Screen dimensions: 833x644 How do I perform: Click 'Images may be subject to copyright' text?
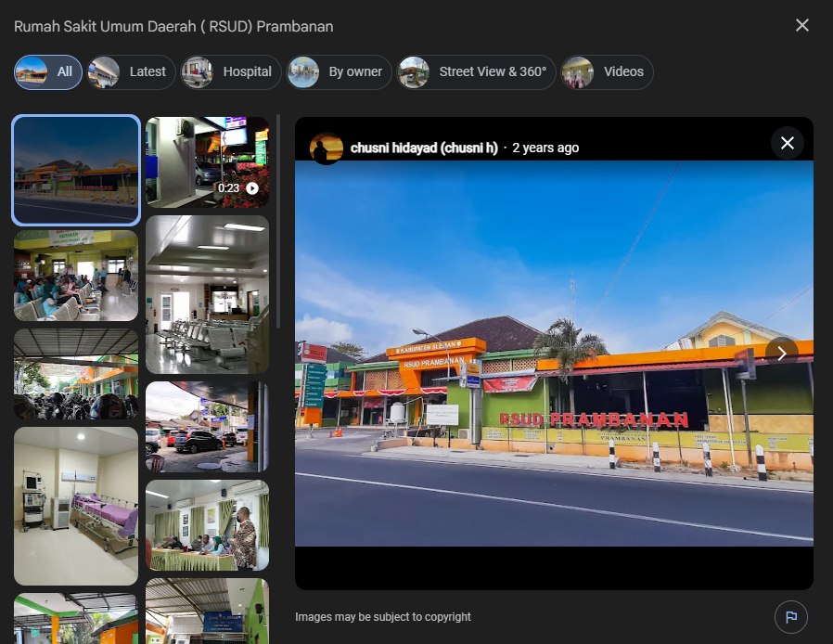point(383,617)
